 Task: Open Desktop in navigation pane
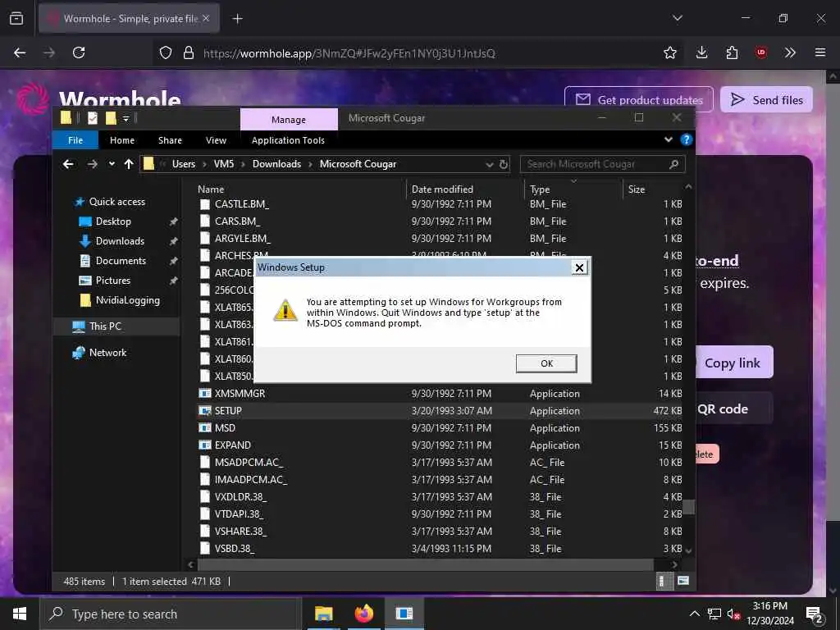tap(113, 221)
